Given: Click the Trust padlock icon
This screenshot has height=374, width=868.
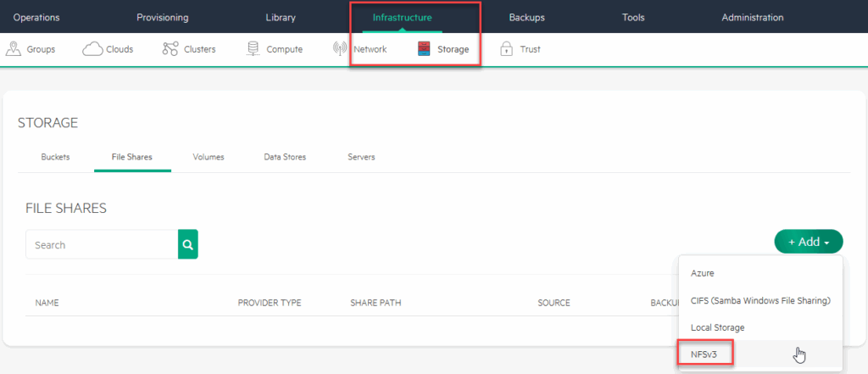Looking at the screenshot, I should coord(507,49).
